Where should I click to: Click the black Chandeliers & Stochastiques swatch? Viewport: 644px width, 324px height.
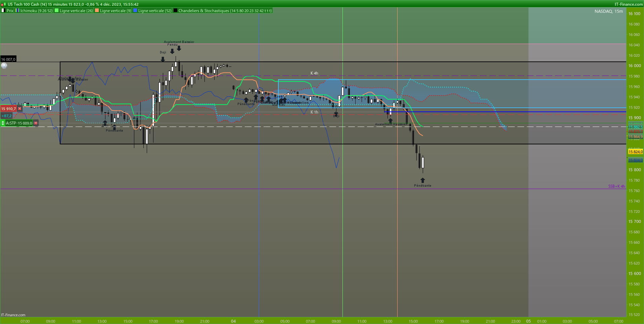pyautogui.click(x=175, y=11)
